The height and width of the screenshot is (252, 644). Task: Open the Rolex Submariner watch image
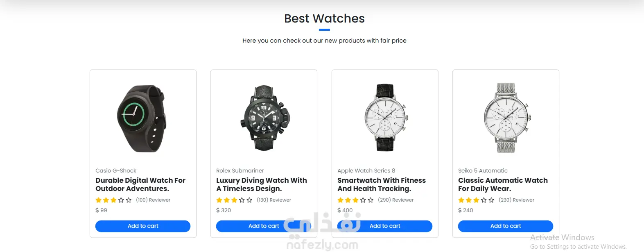click(265, 118)
